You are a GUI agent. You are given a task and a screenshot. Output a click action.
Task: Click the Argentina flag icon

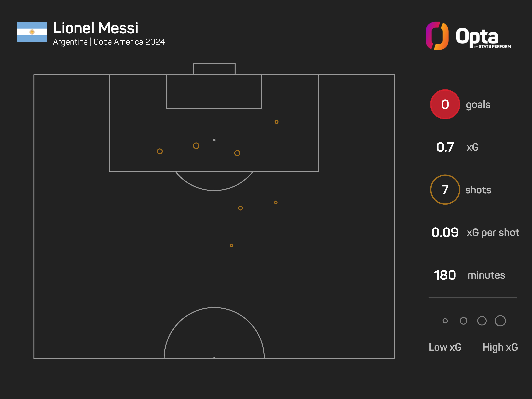coord(32,32)
